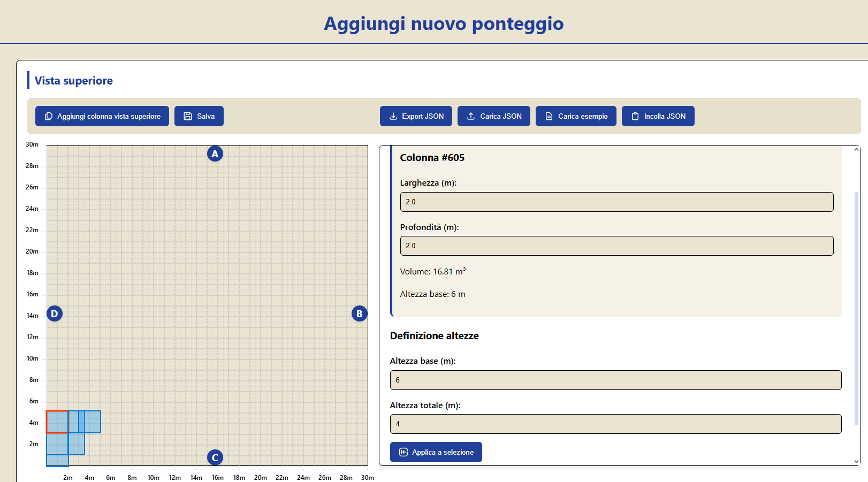The width and height of the screenshot is (868, 482).
Task: Select side marker B on the grid
Action: click(x=360, y=313)
